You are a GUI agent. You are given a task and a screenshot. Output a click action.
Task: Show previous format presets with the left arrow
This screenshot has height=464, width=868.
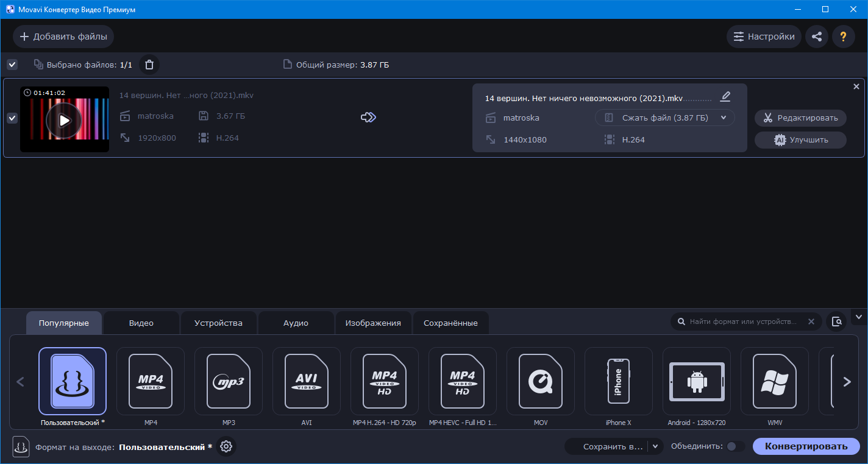[20, 382]
